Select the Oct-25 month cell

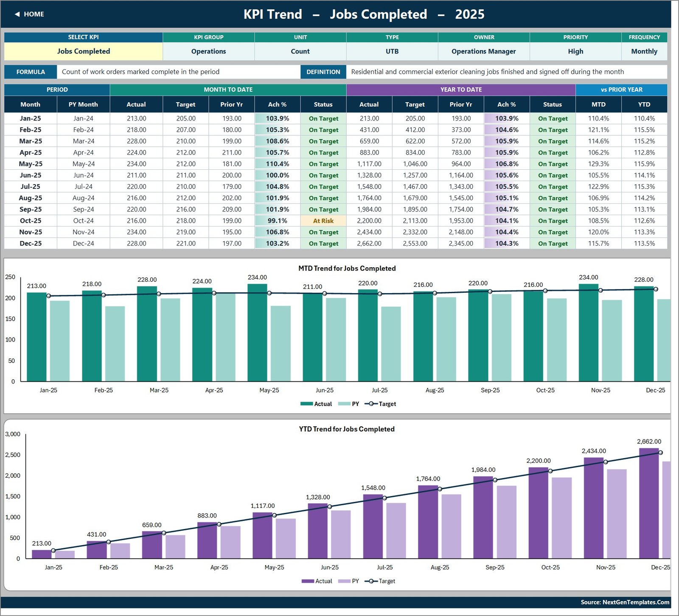(31, 221)
